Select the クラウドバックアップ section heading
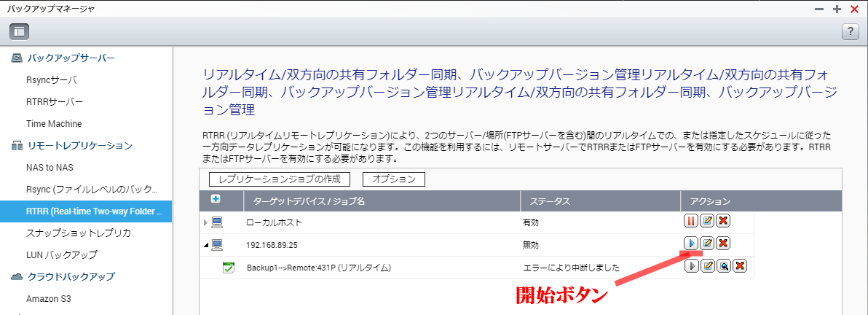This screenshot has height=315, width=868. (x=71, y=276)
